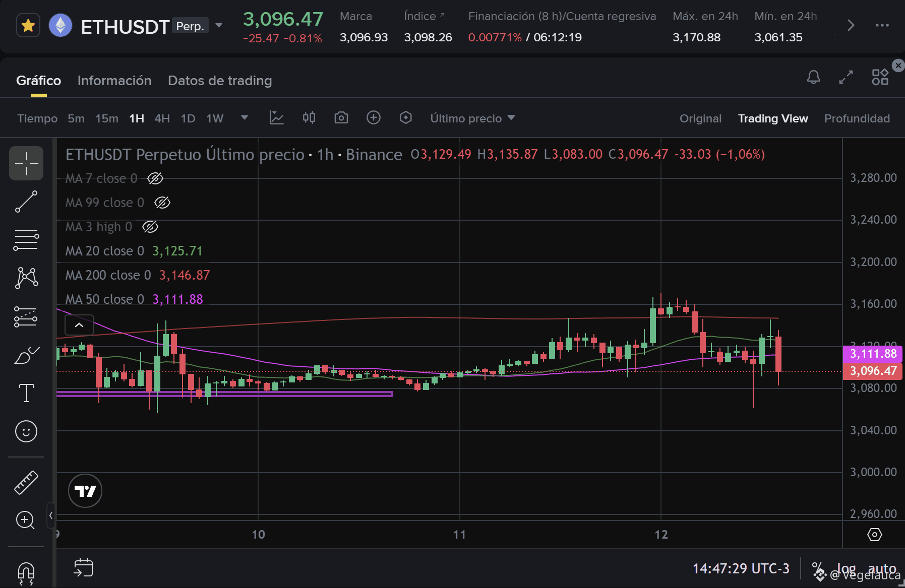Click the purple 3,111.88 price label
This screenshot has height=588, width=905.
873,354
